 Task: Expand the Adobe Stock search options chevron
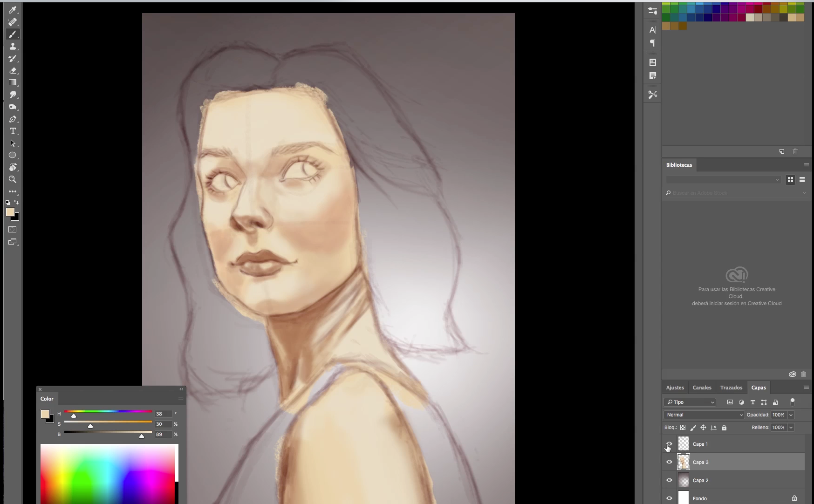coord(804,193)
